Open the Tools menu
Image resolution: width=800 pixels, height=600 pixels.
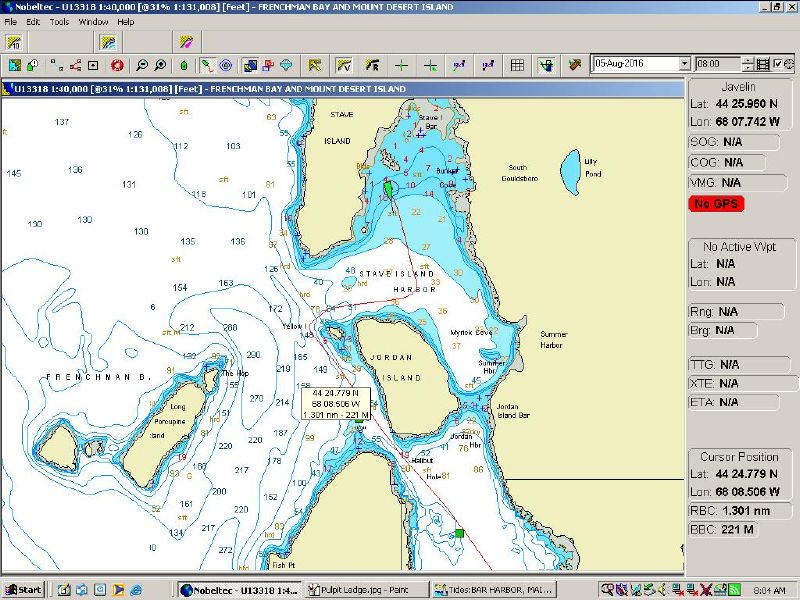[60, 21]
